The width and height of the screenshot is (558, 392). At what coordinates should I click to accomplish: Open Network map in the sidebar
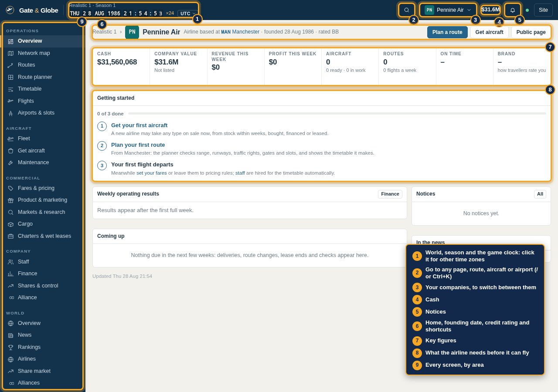click(x=42, y=53)
